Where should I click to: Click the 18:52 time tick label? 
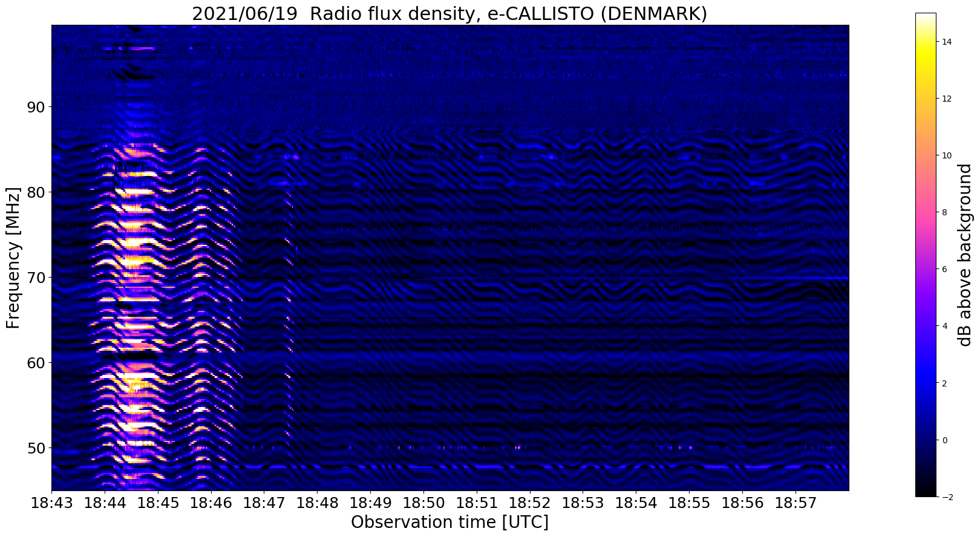pyautogui.click(x=529, y=503)
